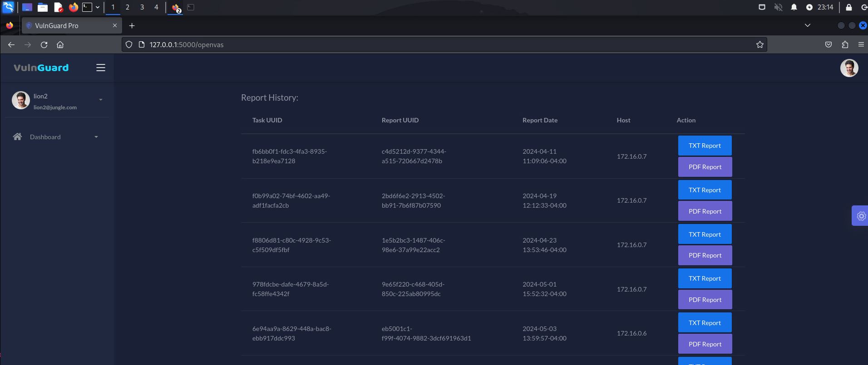Open the Kali applications menu
Screen dimensions: 868x365
8,7
